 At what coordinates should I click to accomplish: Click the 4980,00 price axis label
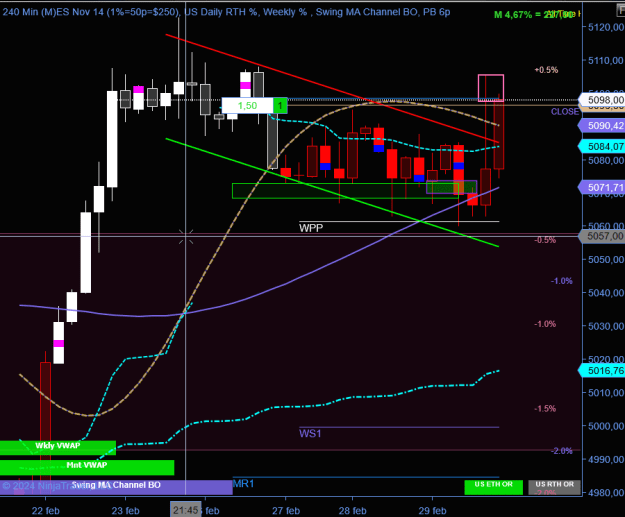point(606,493)
